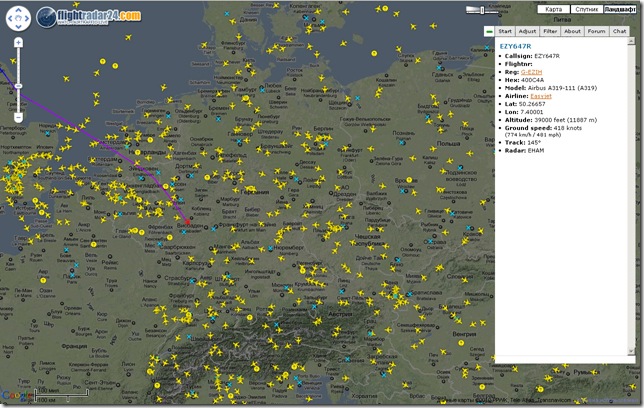Screen dimensions: 644x408
Task: Collapse the info panel with green minus
Action: (489, 31)
